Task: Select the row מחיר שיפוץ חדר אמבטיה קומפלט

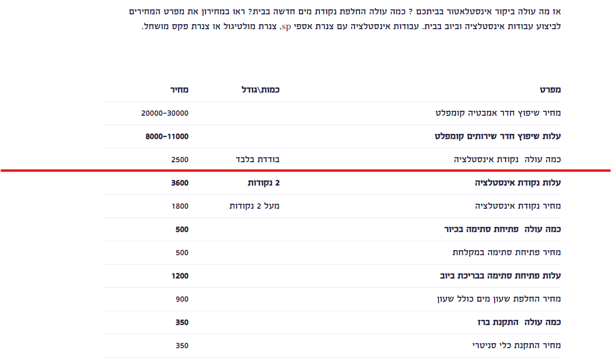Action: (498, 113)
